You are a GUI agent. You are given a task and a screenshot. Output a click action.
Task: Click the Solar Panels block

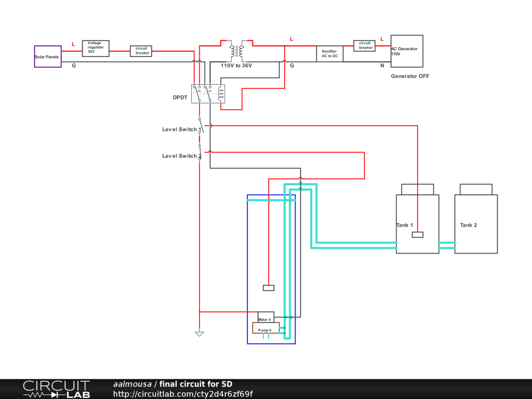(x=48, y=57)
